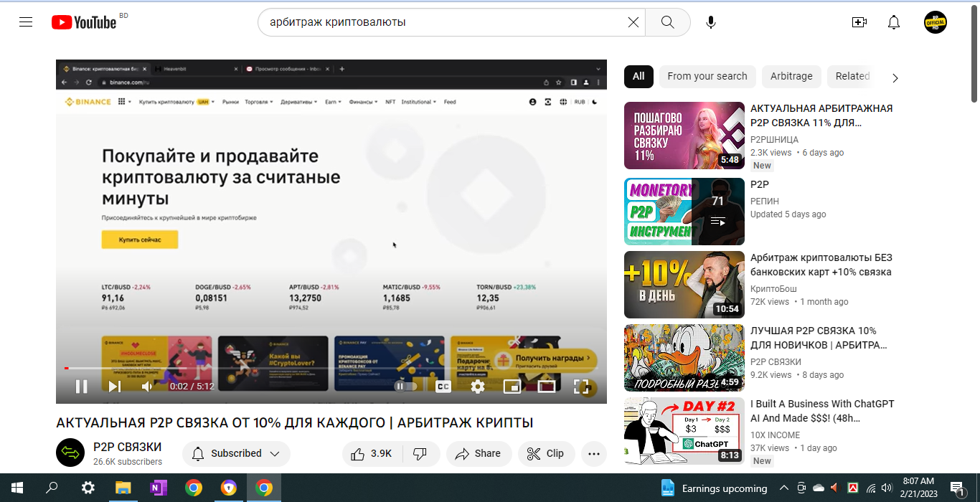The image size is (980, 502).
Task: Open player settings gear
Action: pyautogui.click(x=478, y=387)
